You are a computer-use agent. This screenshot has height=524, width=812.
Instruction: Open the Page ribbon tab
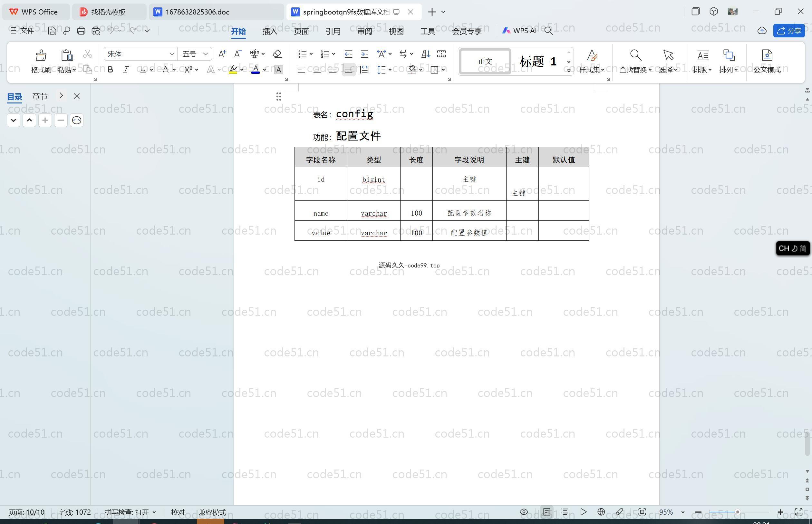coord(301,31)
